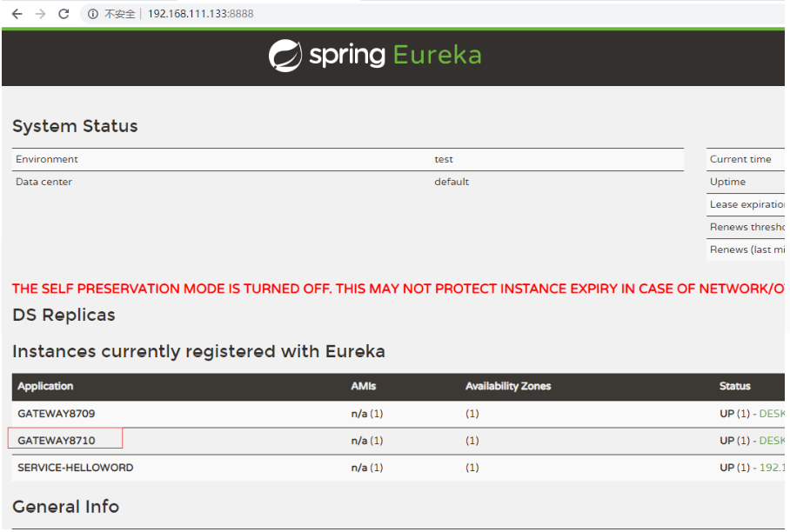Viewport: 790px width, 532px height.
Task: Open the site info "不安全" icon
Action: click(x=93, y=14)
